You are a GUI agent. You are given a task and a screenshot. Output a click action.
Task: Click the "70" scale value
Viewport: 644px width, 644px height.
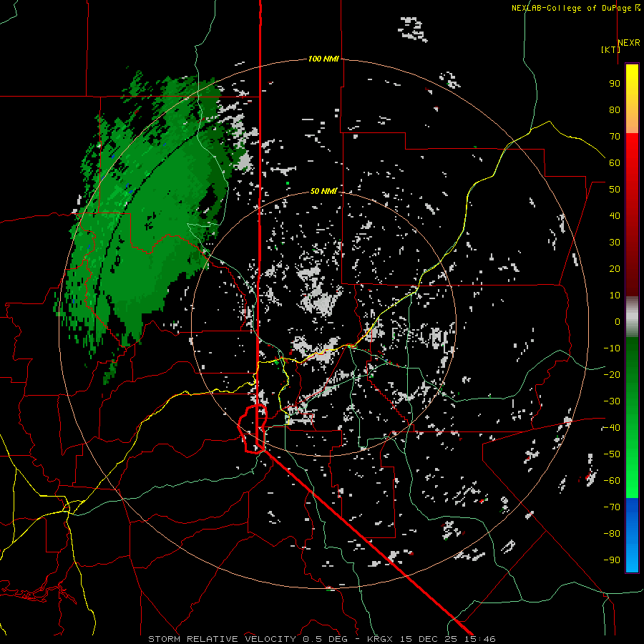pos(615,137)
